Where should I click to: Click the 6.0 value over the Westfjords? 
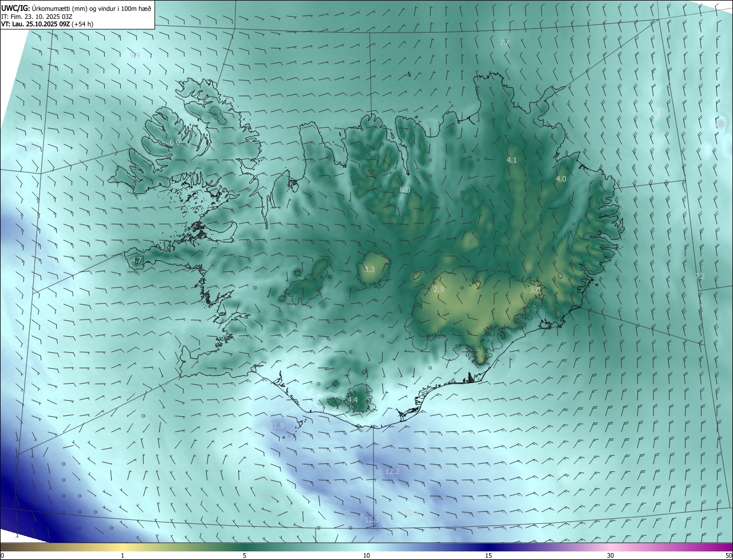[175, 142]
